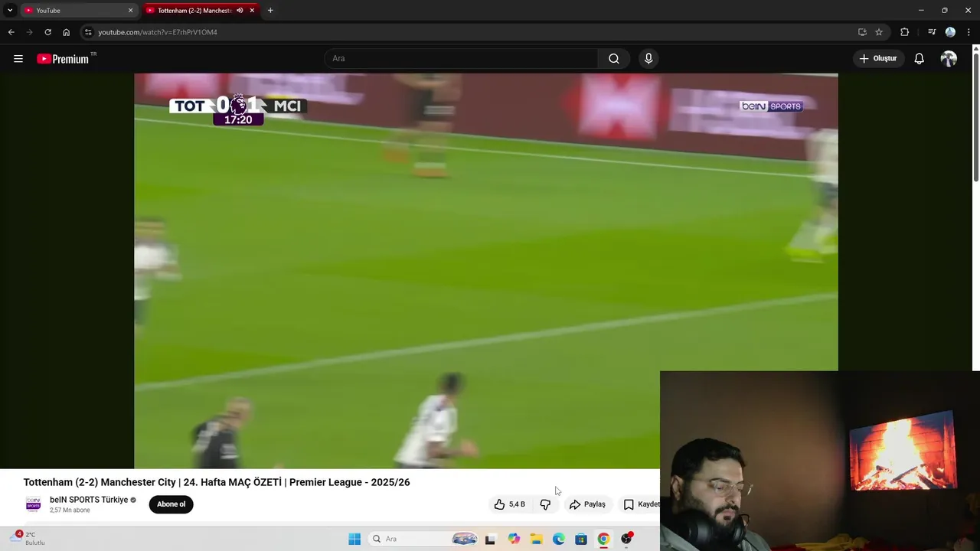Open media controls icon in toolbar
The width and height of the screenshot is (980, 551).
pos(932,32)
